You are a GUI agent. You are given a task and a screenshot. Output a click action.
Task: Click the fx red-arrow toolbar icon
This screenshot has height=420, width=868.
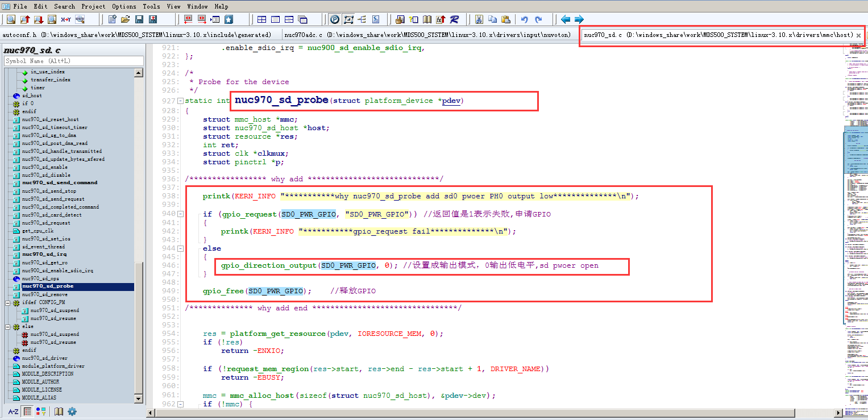point(441,19)
